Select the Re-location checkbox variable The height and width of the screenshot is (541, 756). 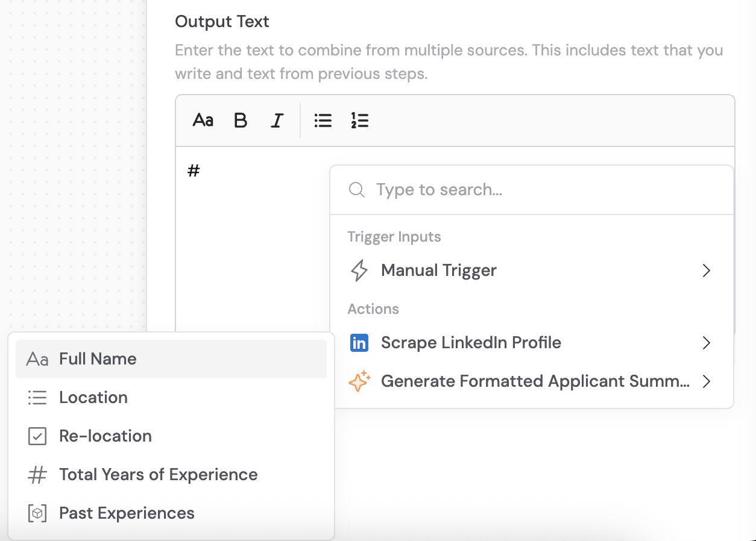[x=105, y=436]
